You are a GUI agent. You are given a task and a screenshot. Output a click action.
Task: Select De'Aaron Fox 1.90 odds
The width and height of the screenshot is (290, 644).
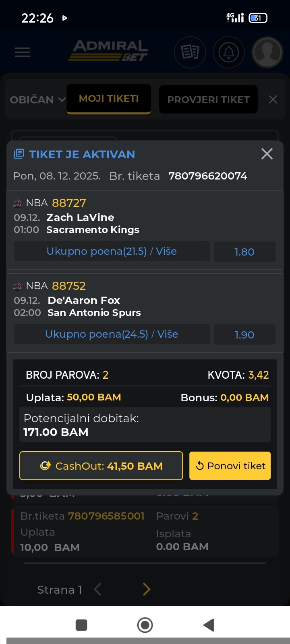click(x=244, y=335)
